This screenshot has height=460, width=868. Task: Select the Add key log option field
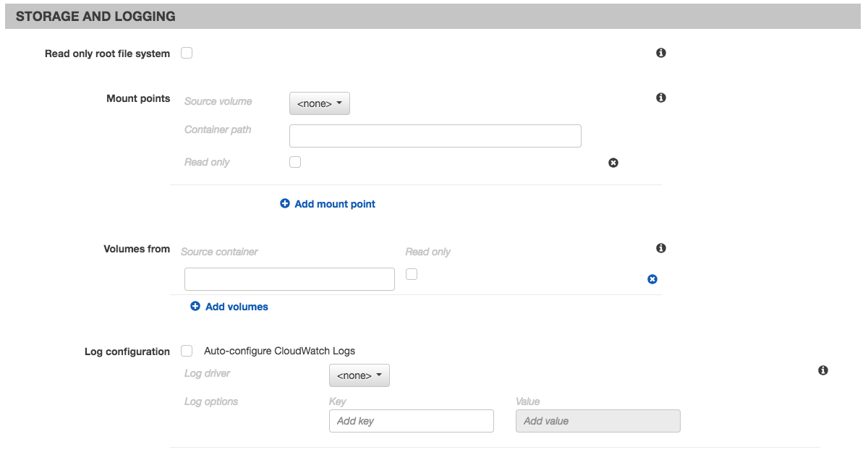pos(411,421)
